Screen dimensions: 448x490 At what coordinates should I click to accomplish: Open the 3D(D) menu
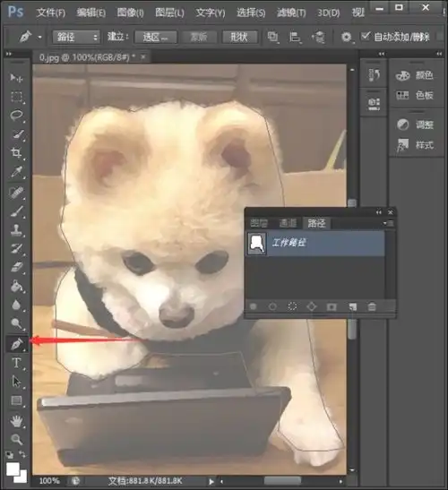click(x=329, y=13)
